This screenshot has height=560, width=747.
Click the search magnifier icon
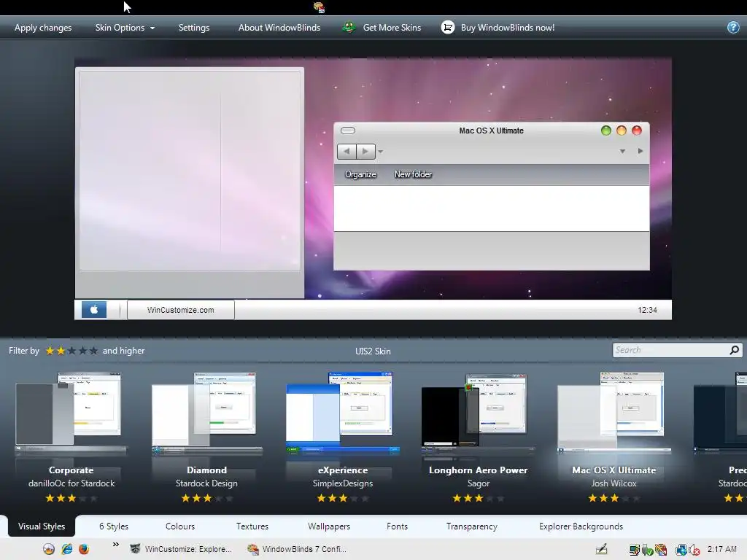[x=734, y=350]
